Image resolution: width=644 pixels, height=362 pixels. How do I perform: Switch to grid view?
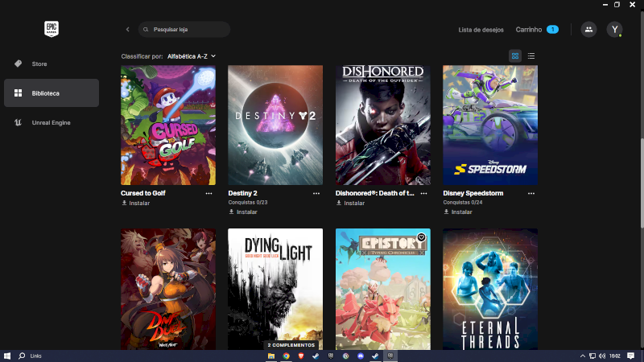[515, 56]
